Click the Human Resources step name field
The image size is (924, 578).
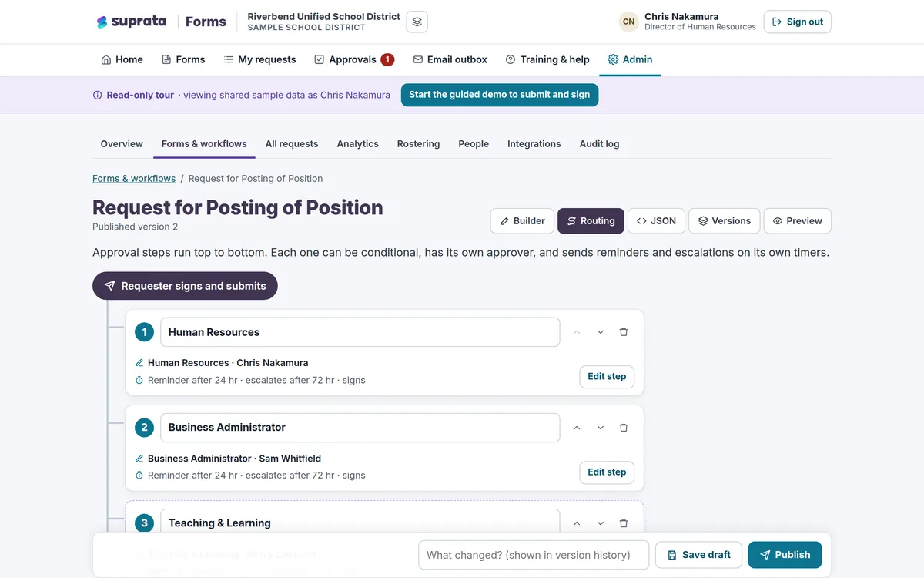point(360,332)
